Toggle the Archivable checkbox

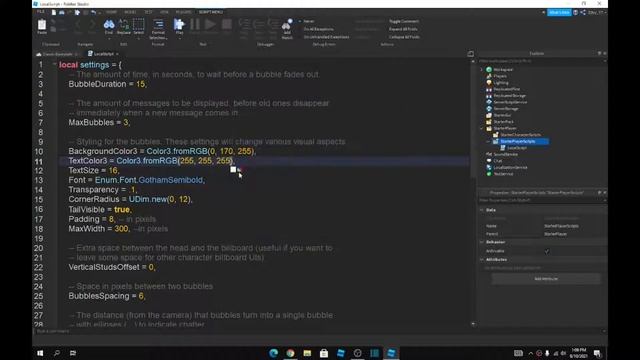pyautogui.click(x=547, y=251)
